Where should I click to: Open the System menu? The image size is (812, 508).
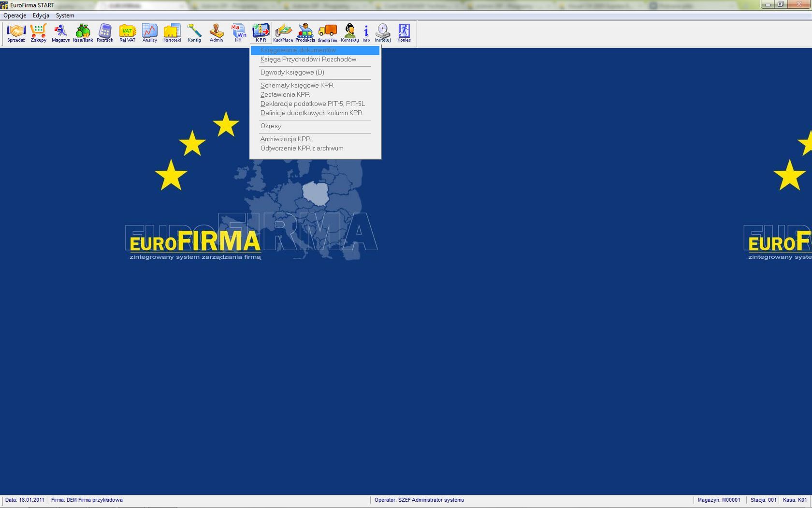65,15
